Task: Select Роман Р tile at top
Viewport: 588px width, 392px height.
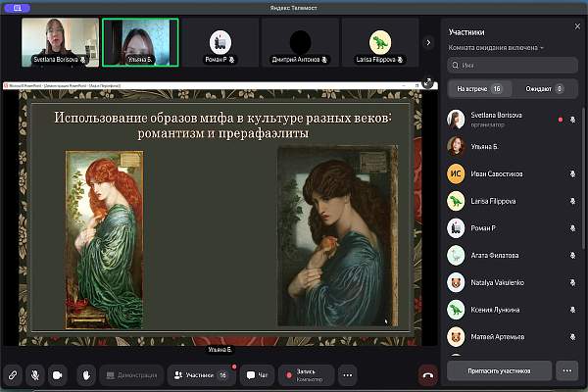Action: click(x=220, y=42)
